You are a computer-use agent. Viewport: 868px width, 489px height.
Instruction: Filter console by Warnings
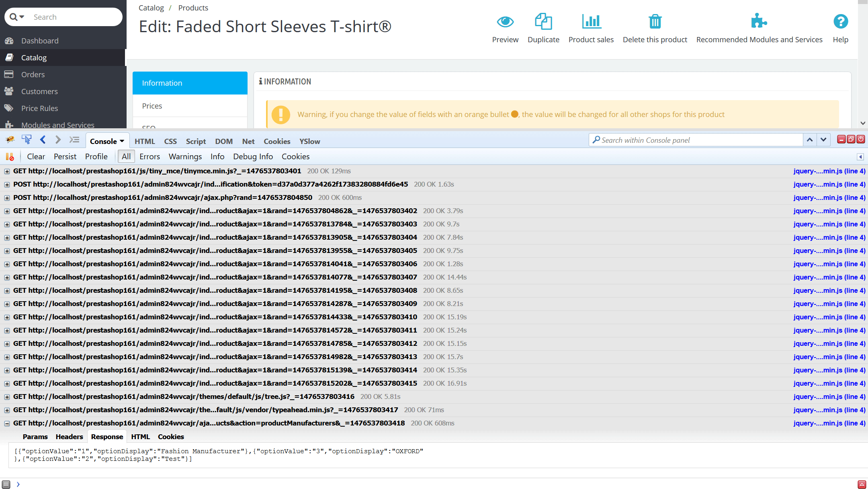pyautogui.click(x=185, y=156)
